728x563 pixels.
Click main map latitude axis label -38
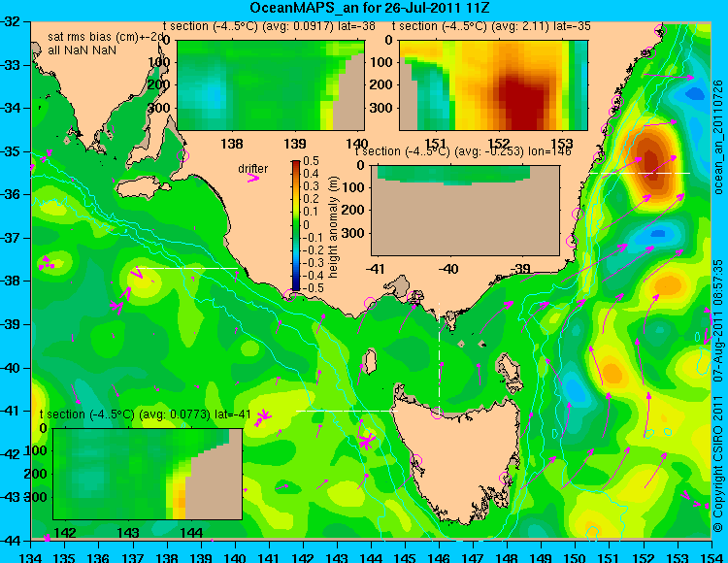point(11,281)
